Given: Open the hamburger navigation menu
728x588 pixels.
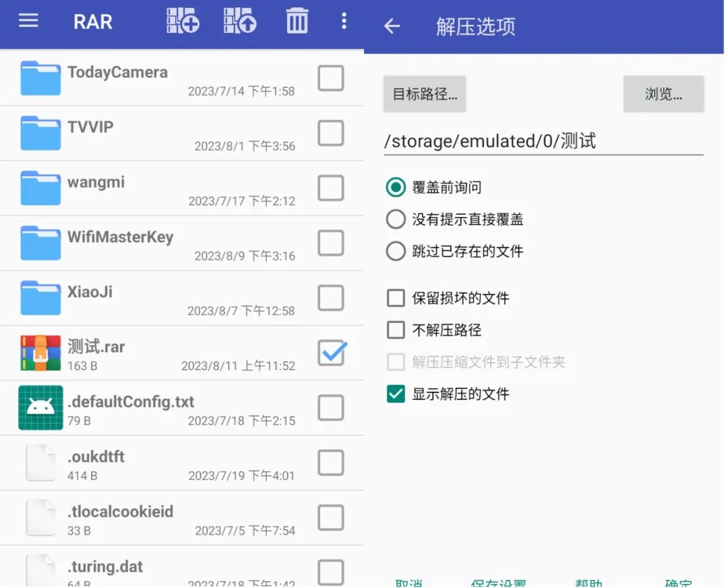Looking at the screenshot, I should click(x=28, y=21).
